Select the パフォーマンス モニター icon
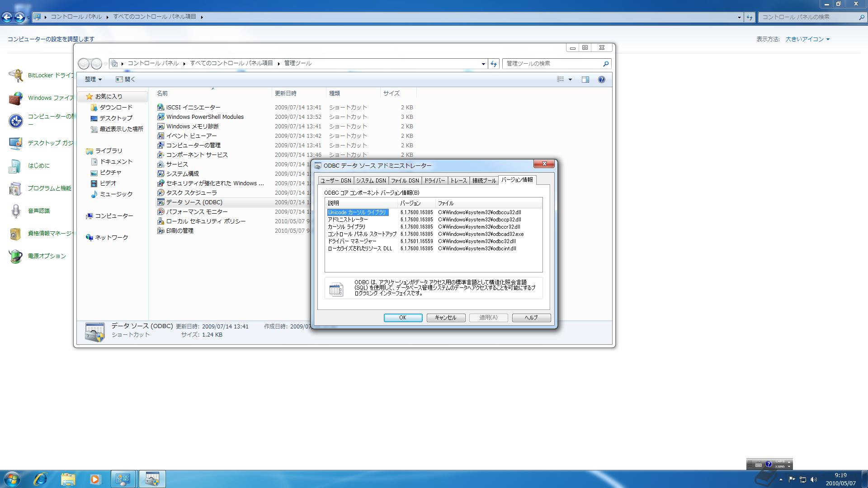Screen dimensions: 868x488 pyautogui.click(x=160, y=212)
